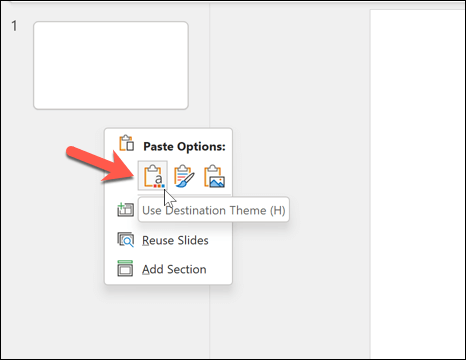Click the slide number 1 label
466x360 pixels.
[x=14, y=26]
